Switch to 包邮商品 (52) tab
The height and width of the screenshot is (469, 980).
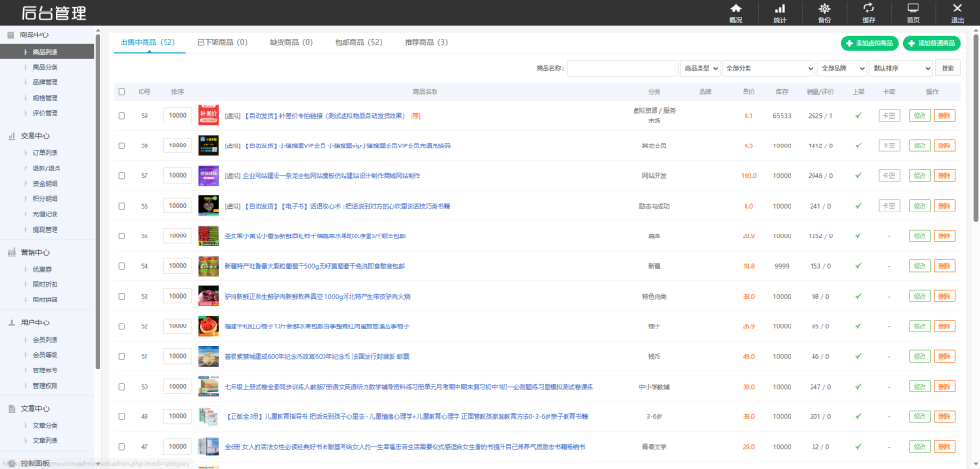pos(359,42)
